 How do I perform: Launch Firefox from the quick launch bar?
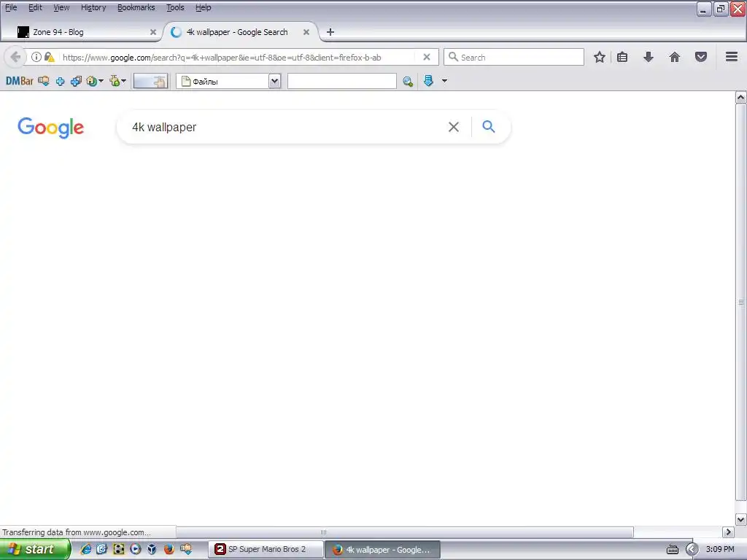169,549
